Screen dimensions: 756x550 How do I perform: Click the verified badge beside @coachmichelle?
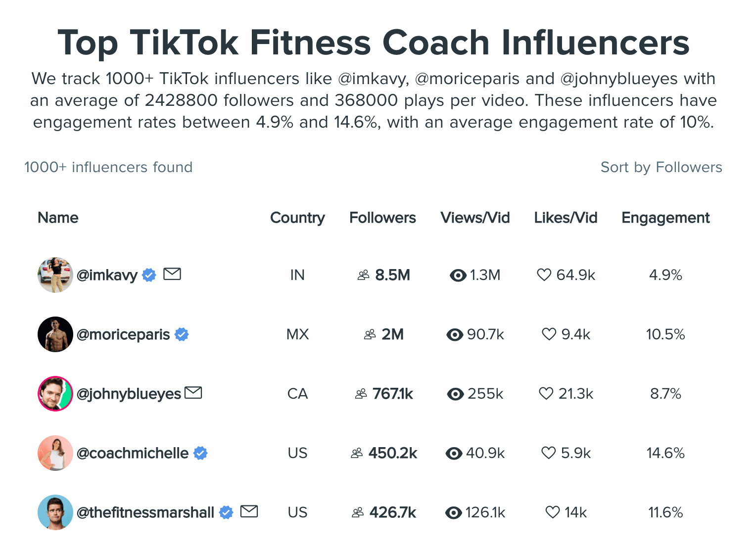pos(200,453)
